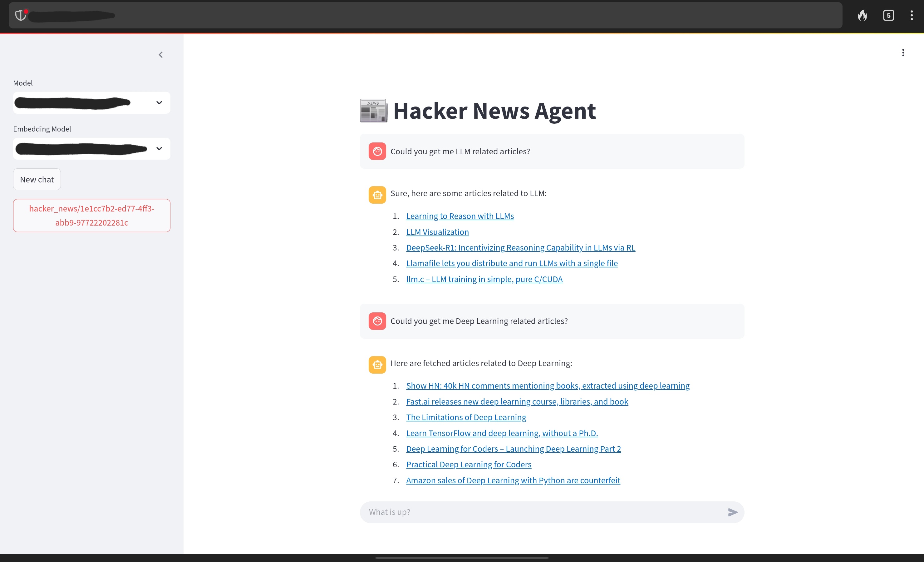Open 'Learning to Reason with LLMs' link
924x562 pixels.
[460, 216]
